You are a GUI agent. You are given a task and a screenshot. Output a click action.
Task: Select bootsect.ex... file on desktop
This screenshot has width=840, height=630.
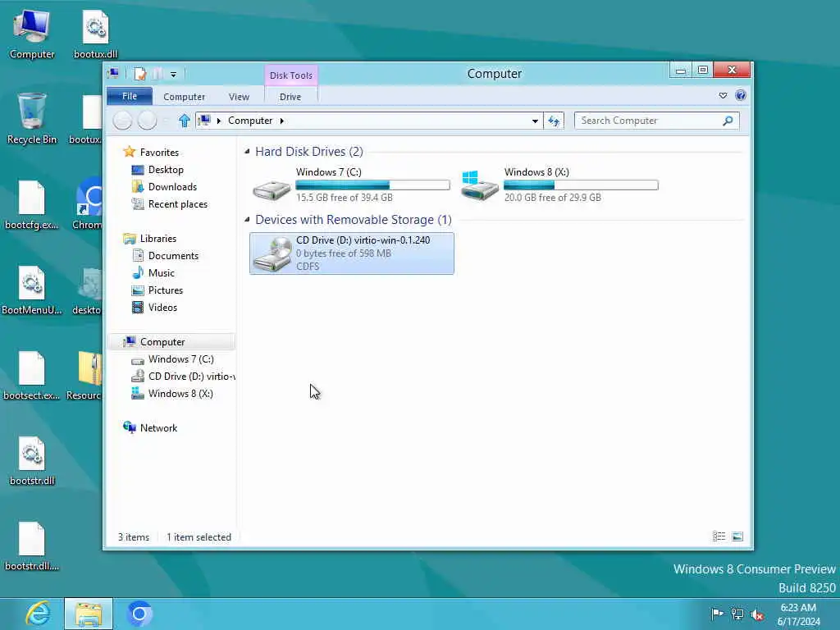point(32,376)
